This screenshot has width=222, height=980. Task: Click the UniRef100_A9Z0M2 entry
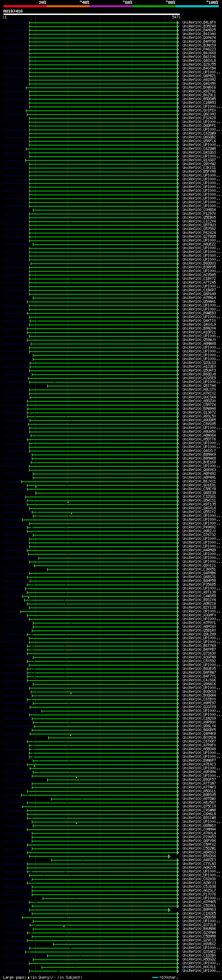(x=199, y=80)
